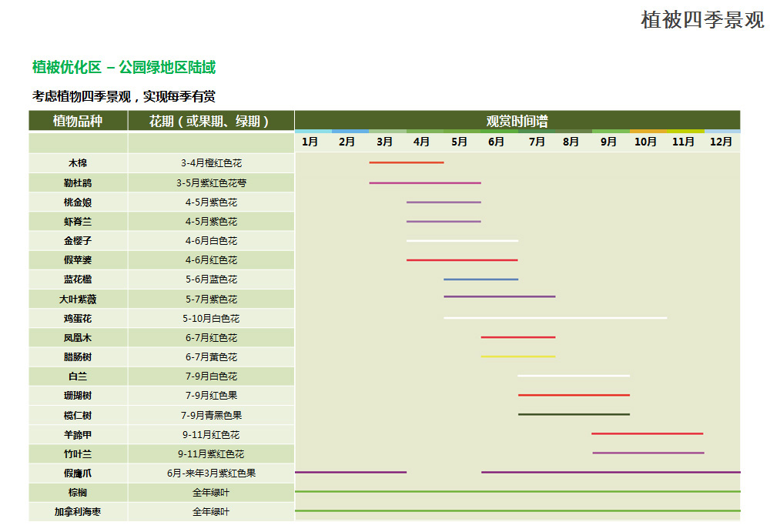Select the cell 5-6月蓝色花
This screenshot has height=532, width=770.
click(x=211, y=279)
